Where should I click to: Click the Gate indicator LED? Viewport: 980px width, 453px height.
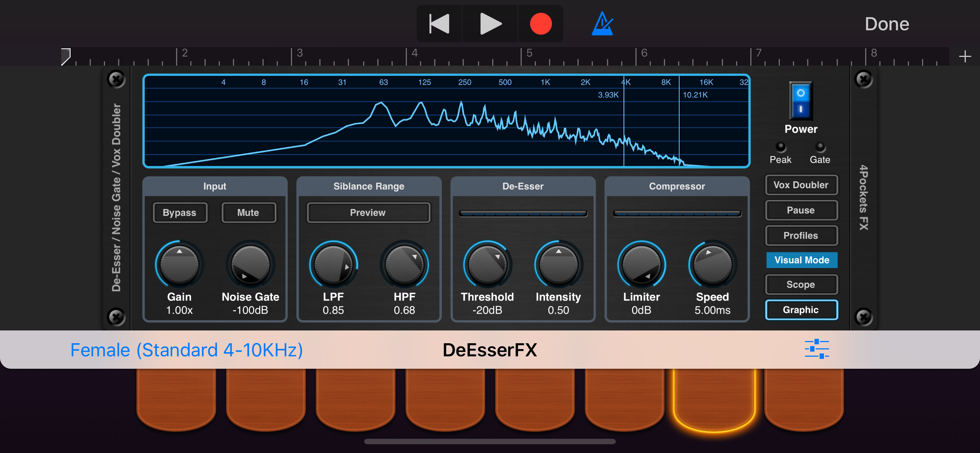tap(820, 147)
